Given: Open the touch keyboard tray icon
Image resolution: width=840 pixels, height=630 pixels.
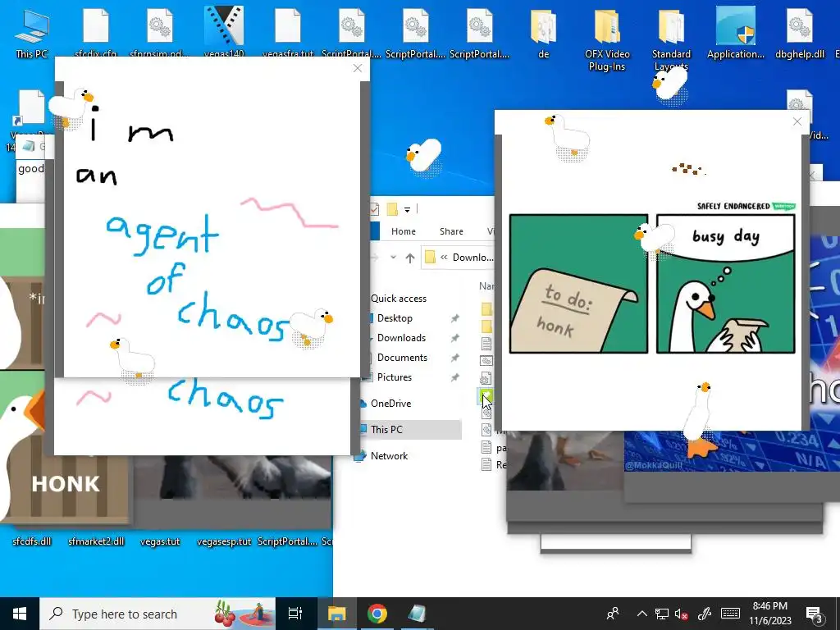Looking at the screenshot, I should [730, 614].
